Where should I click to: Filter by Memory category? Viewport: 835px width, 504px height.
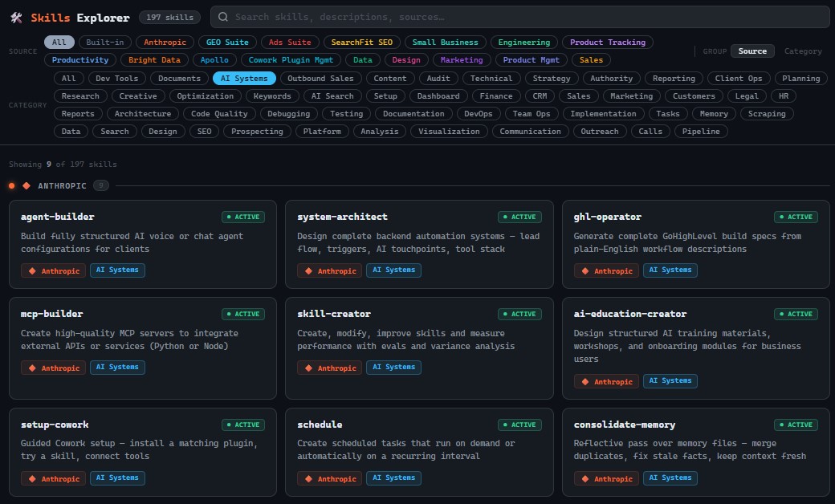tap(714, 113)
